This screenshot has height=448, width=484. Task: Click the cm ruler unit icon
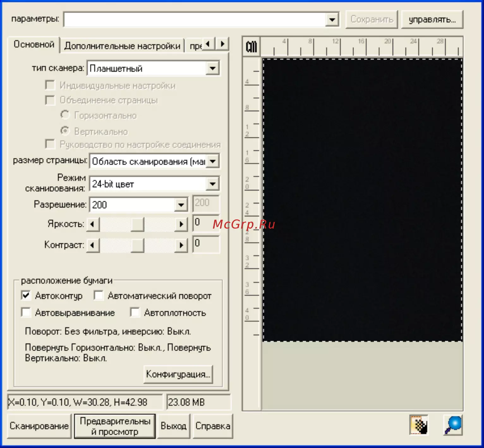(251, 47)
